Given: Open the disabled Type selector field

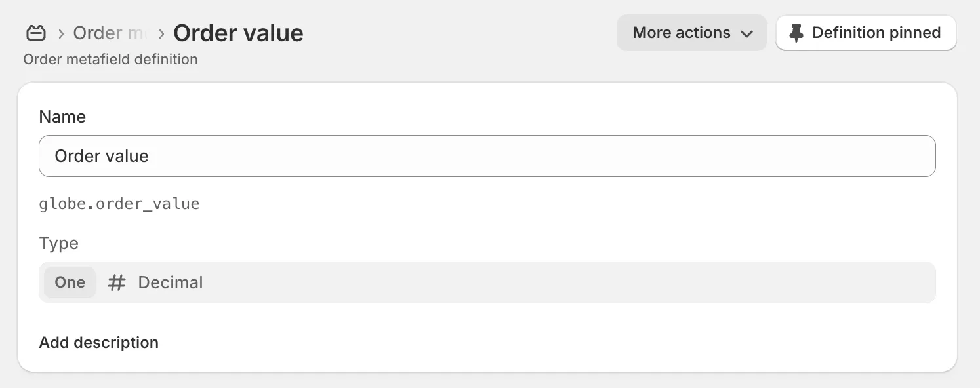Looking at the screenshot, I should click(x=525, y=282).
